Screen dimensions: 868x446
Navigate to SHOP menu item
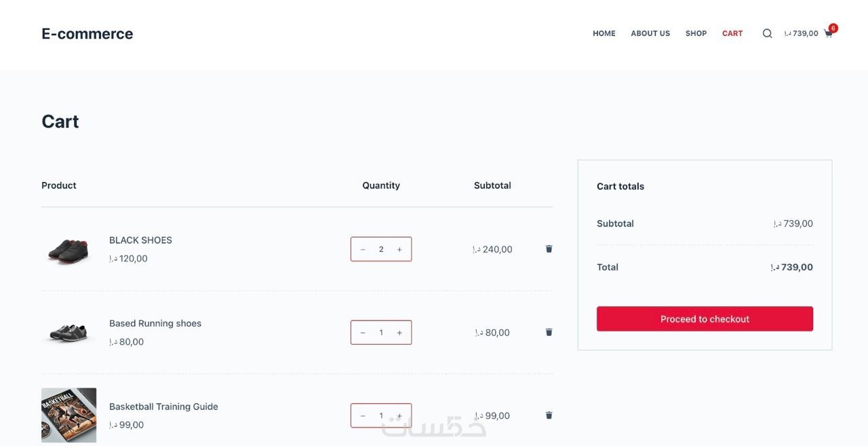point(696,33)
